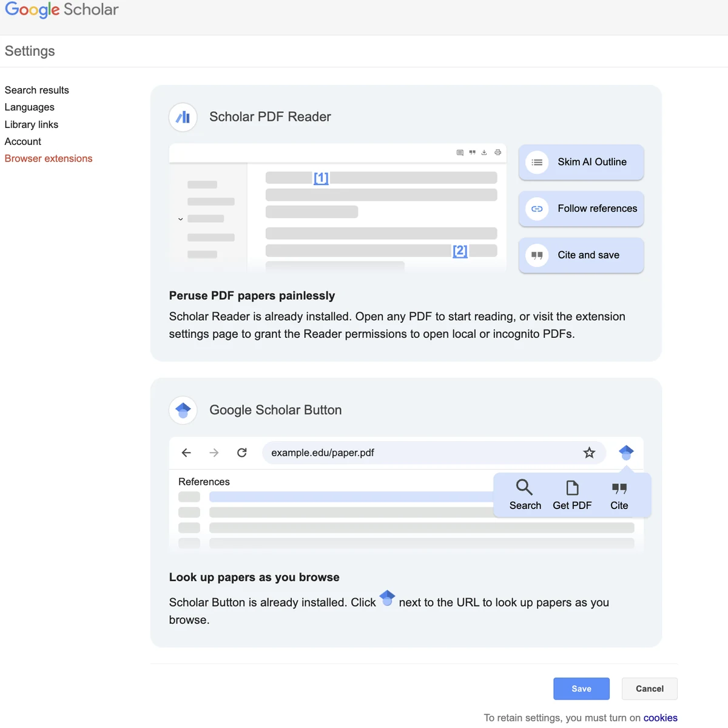Click the Scholar PDF Reader icon
Viewport: 728px width, 728px height.
coord(183,117)
